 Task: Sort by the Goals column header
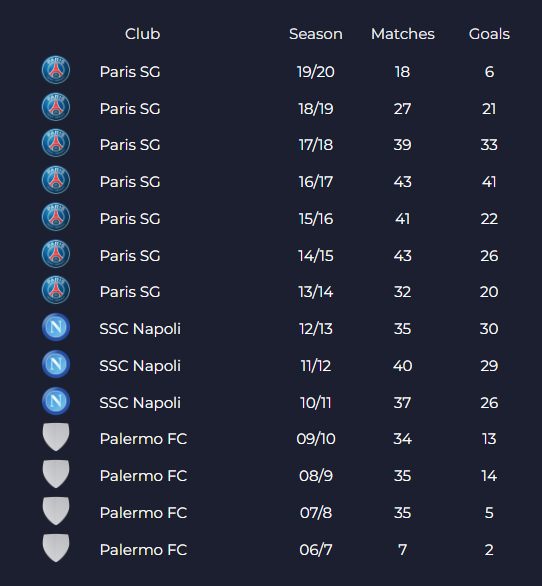point(489,34)
